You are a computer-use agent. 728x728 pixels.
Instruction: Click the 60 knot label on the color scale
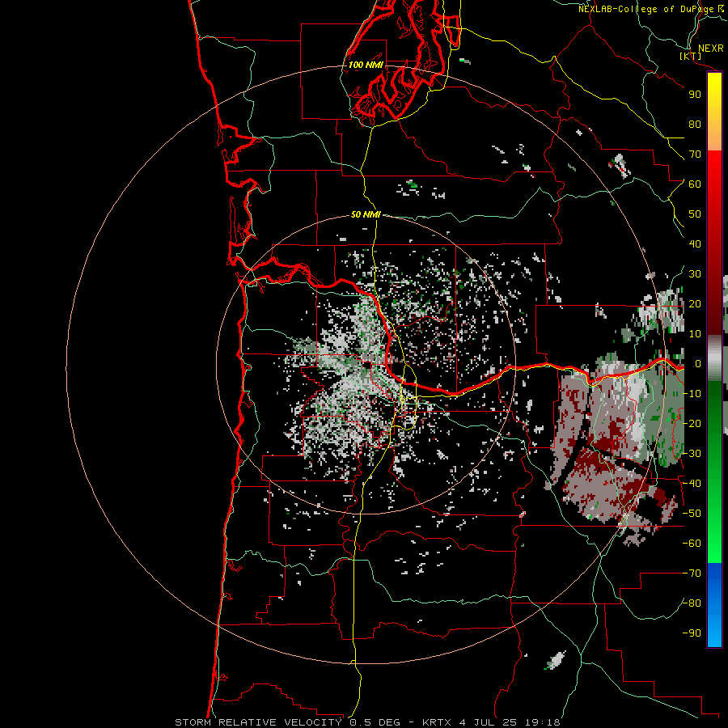(695, 184)
